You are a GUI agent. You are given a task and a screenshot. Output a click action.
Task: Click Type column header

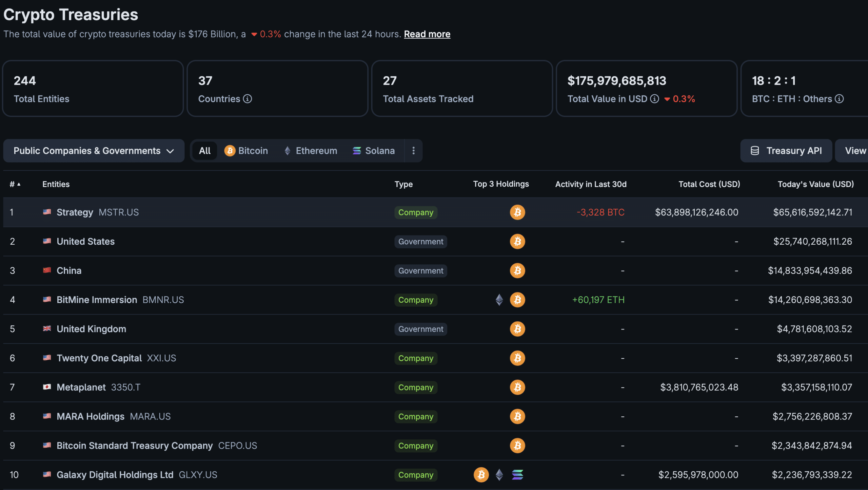pyautogui.click(x=403, y=184)
